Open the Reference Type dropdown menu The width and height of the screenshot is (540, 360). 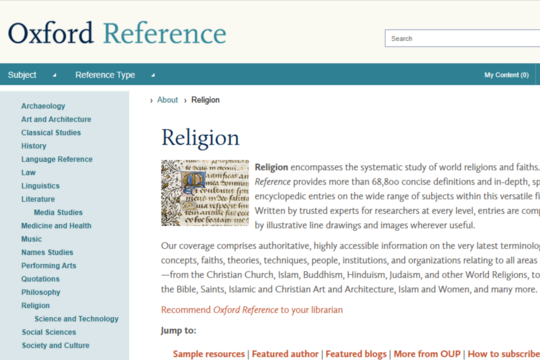115,75
